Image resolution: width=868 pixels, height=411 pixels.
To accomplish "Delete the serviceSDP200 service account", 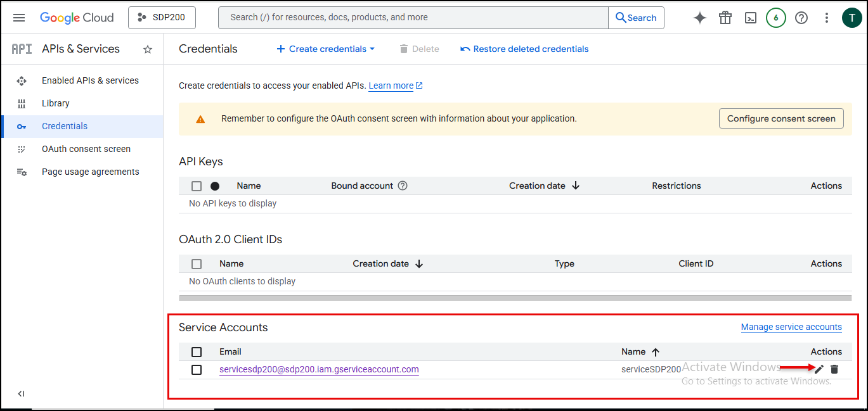I will (834, 369).
